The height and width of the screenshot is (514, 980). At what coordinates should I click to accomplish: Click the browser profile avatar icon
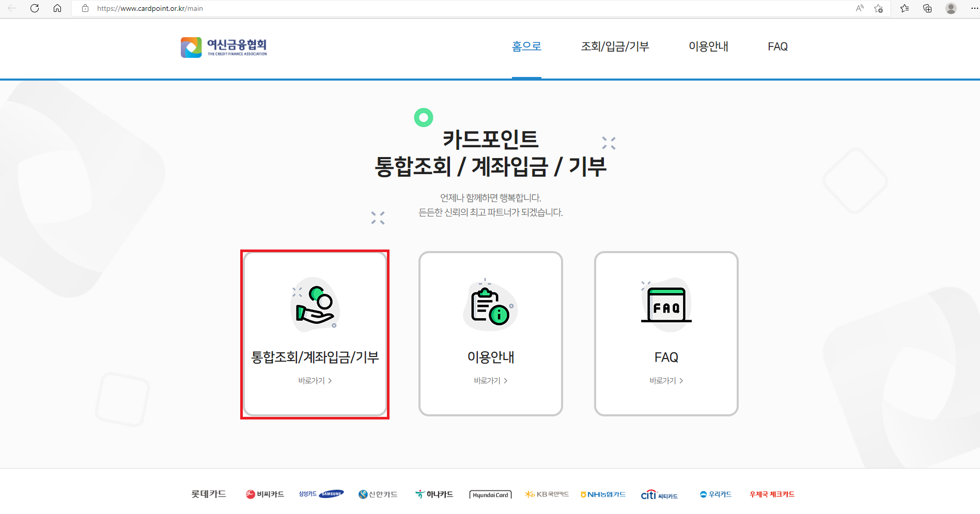(x=950, y=8)
